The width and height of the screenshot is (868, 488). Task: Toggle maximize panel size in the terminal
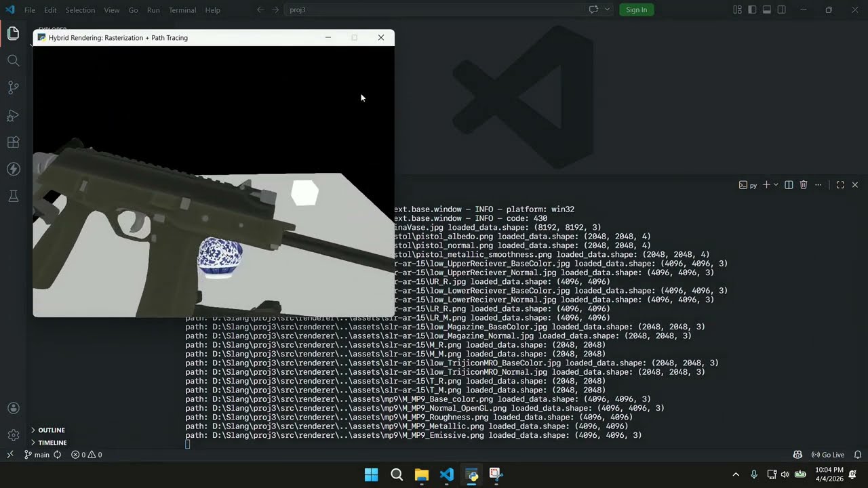840,184
